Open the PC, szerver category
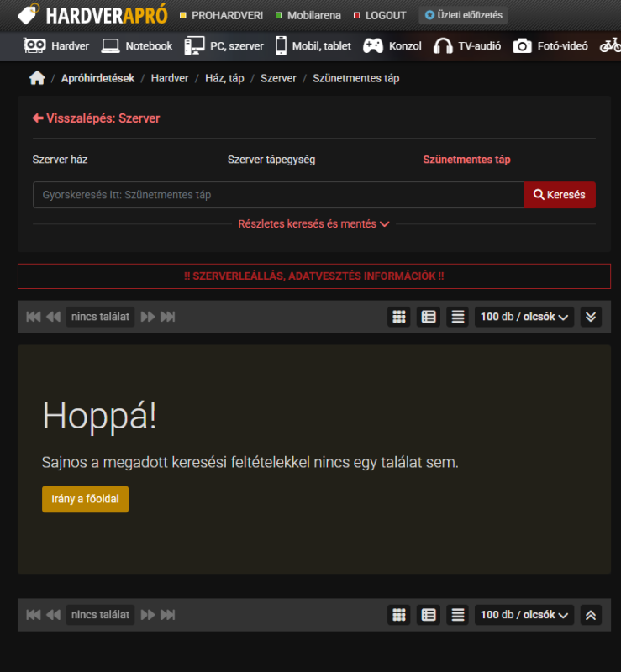 click(x=224, y=46)
